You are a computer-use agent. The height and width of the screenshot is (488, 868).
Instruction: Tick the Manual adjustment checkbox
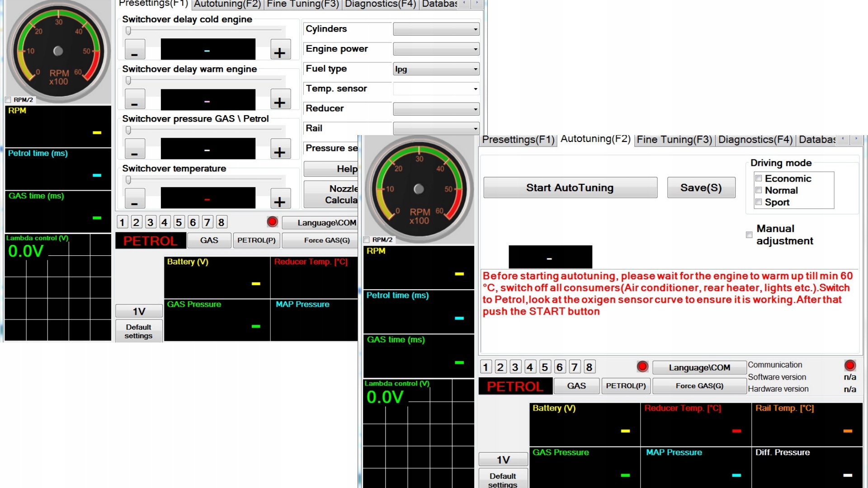point(749,235)
